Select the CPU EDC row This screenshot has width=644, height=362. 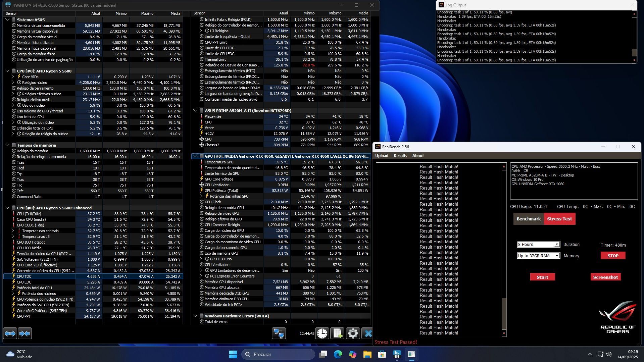pos(93,282)
